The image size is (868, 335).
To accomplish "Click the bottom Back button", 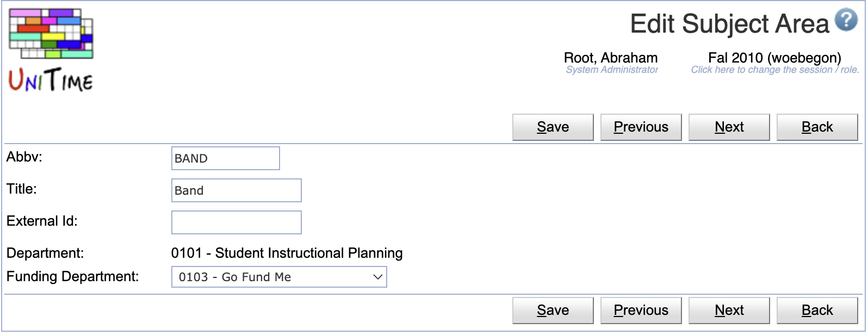I will coord(817,311).
